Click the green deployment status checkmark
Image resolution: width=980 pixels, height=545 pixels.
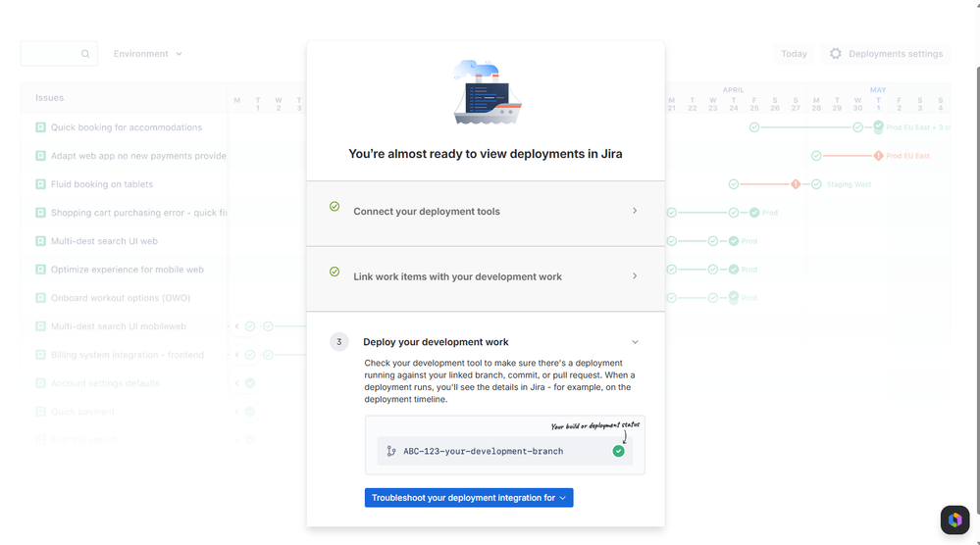coord(618,451)
